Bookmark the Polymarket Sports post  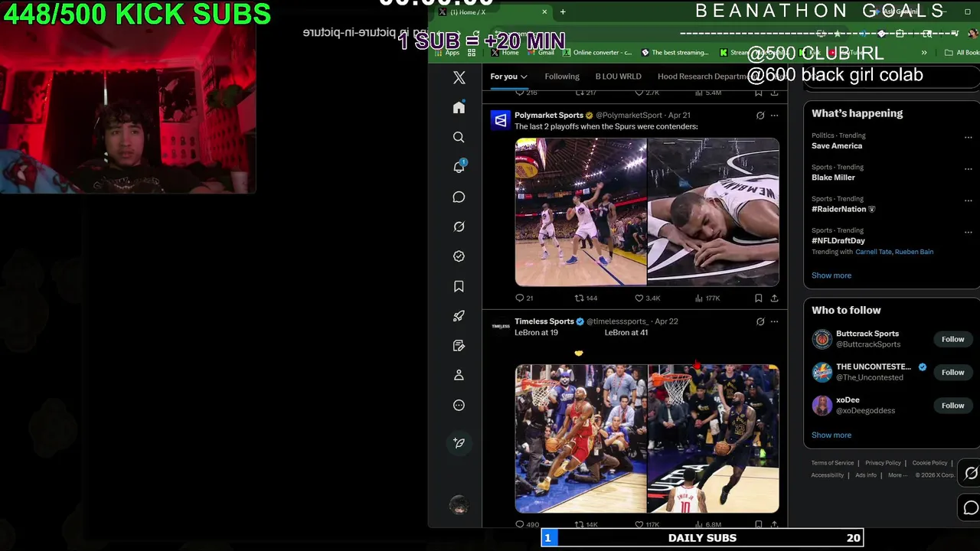[758, 298]
